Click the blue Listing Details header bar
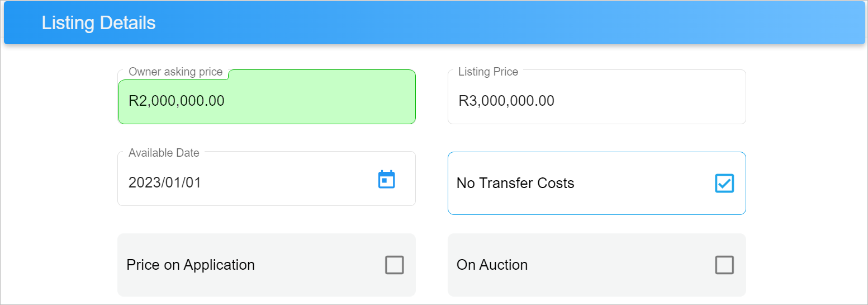868x305 pixels. 434,22
